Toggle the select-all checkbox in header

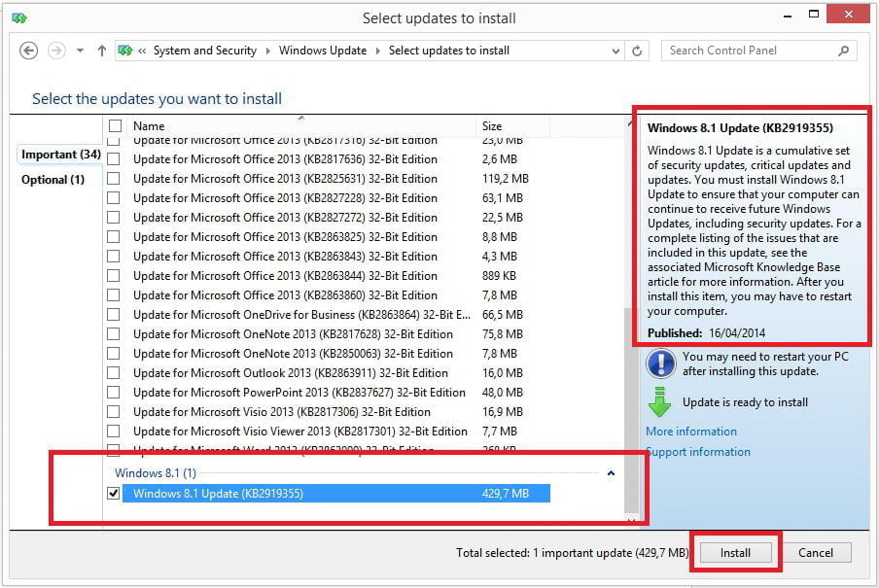[x=115, y=126]
